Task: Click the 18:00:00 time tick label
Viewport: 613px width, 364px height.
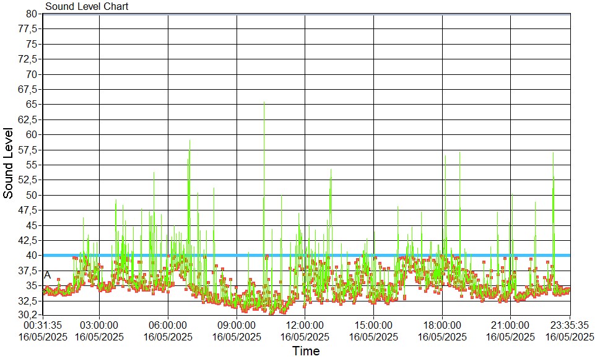Action: (442, 325)
